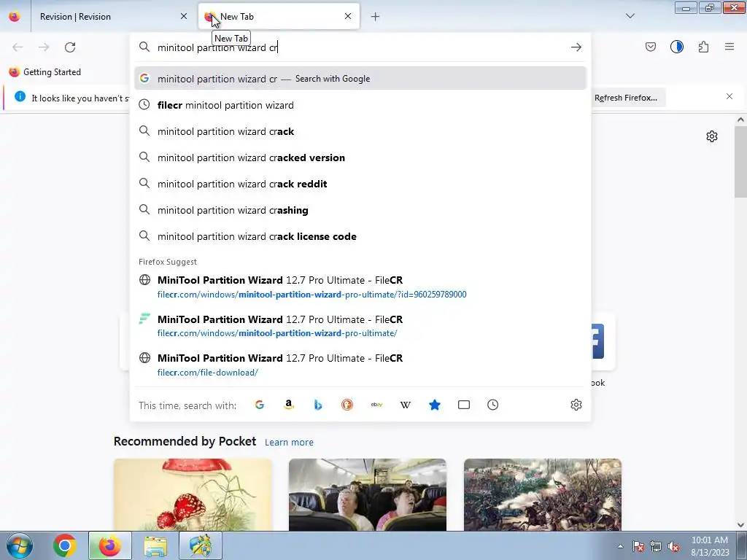
Task: Click the page vertical scrollbar thumb
Action: coord(740,162)
